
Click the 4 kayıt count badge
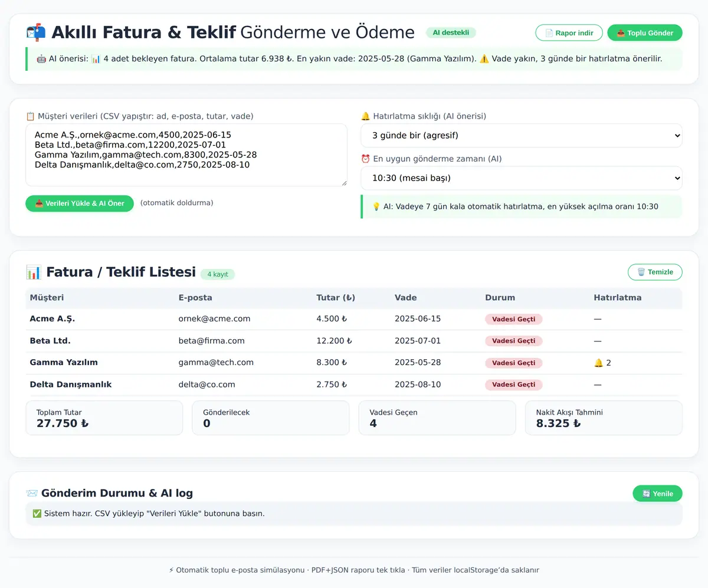pyautogui.click(x=218, y=274)
